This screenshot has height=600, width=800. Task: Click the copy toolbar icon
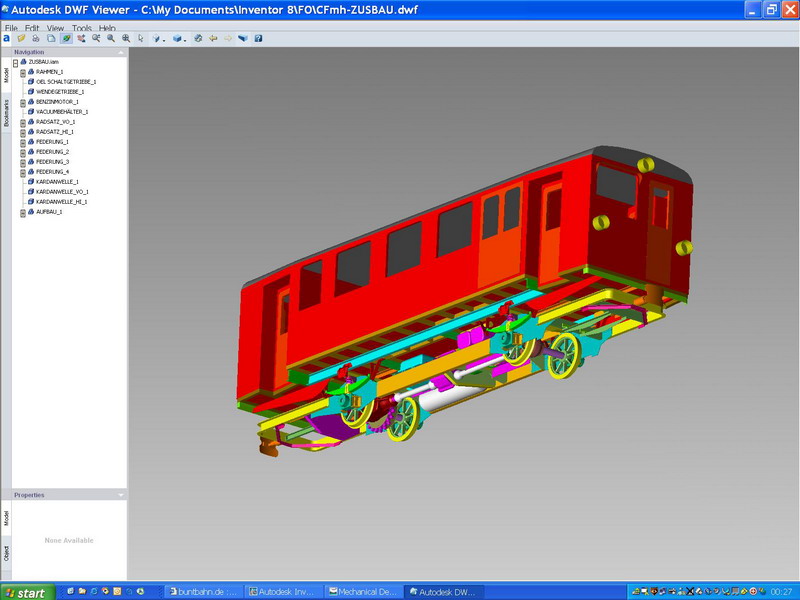51,38
